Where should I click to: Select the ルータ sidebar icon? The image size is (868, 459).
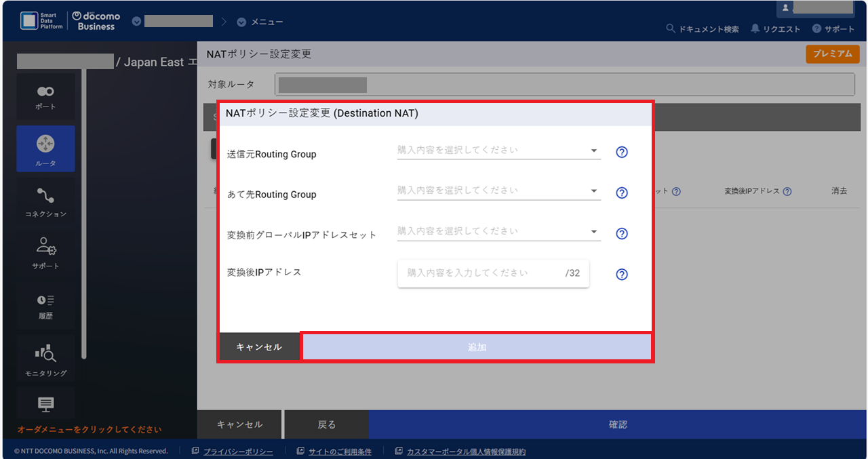click(x=45, y=148)
